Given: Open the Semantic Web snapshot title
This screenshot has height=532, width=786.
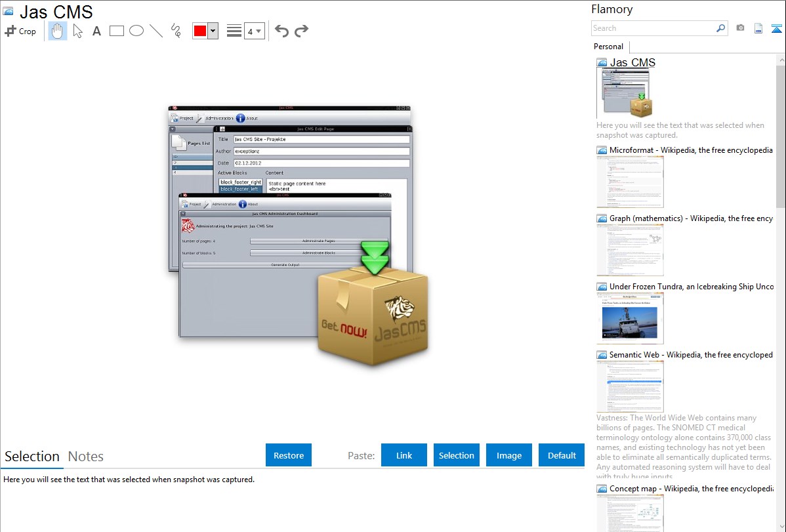Looking at the screenshot, I should point(691,354).
